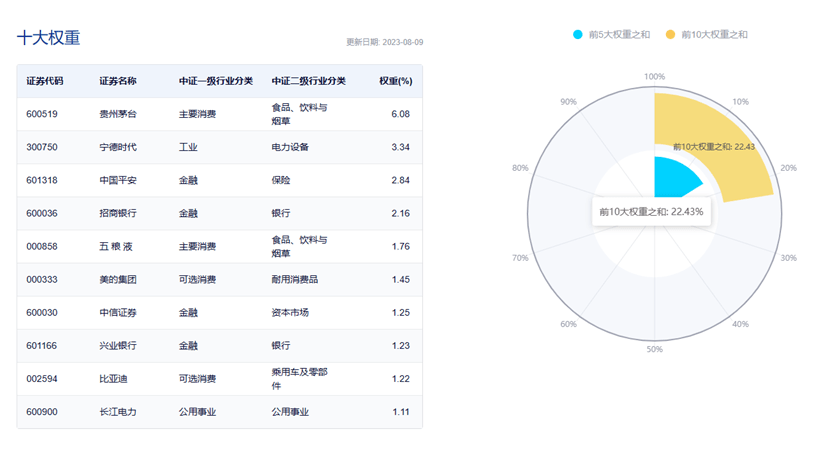Click stock code 601318

click(42, 180)
